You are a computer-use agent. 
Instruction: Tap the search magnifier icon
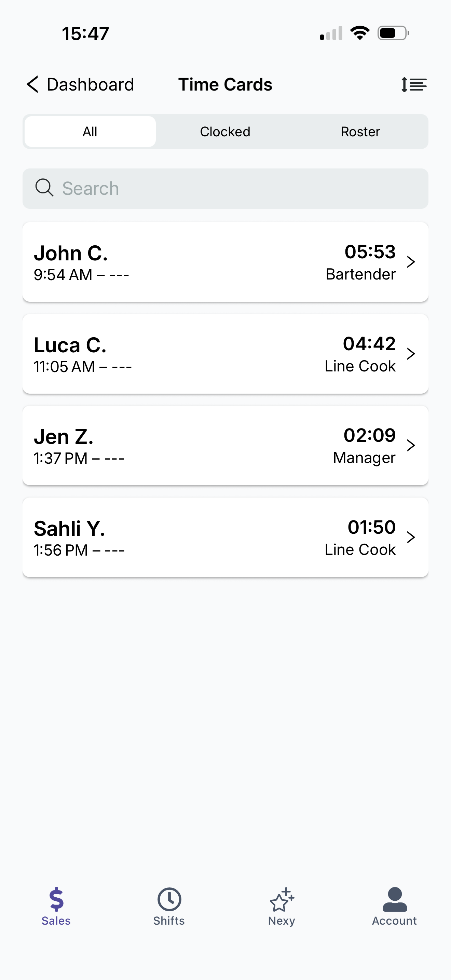pyautogui.click(x=44, y=188)
